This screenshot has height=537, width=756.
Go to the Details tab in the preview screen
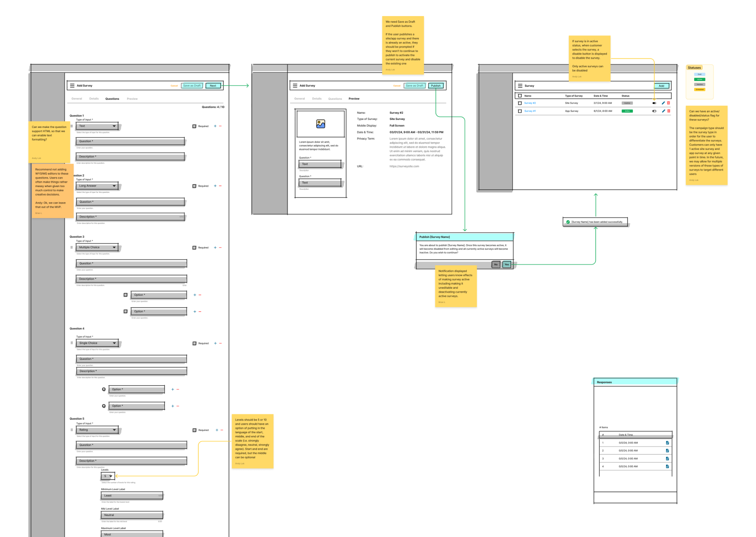pos(317,99)
